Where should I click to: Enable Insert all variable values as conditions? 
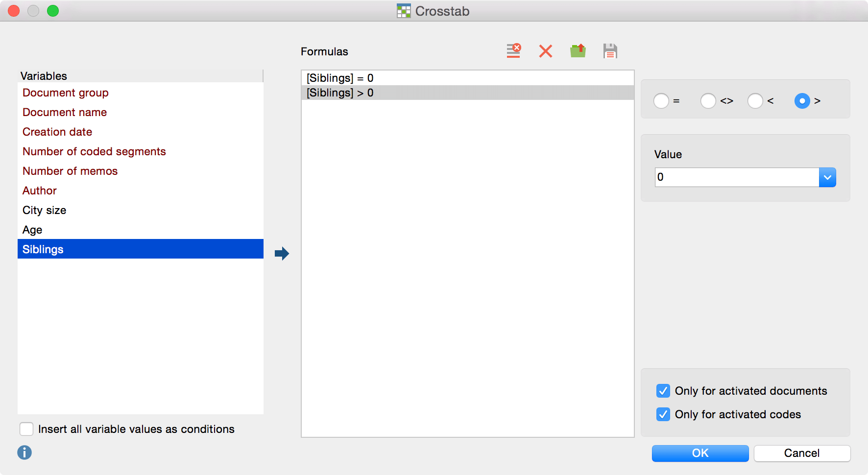[x=26, y=429]
